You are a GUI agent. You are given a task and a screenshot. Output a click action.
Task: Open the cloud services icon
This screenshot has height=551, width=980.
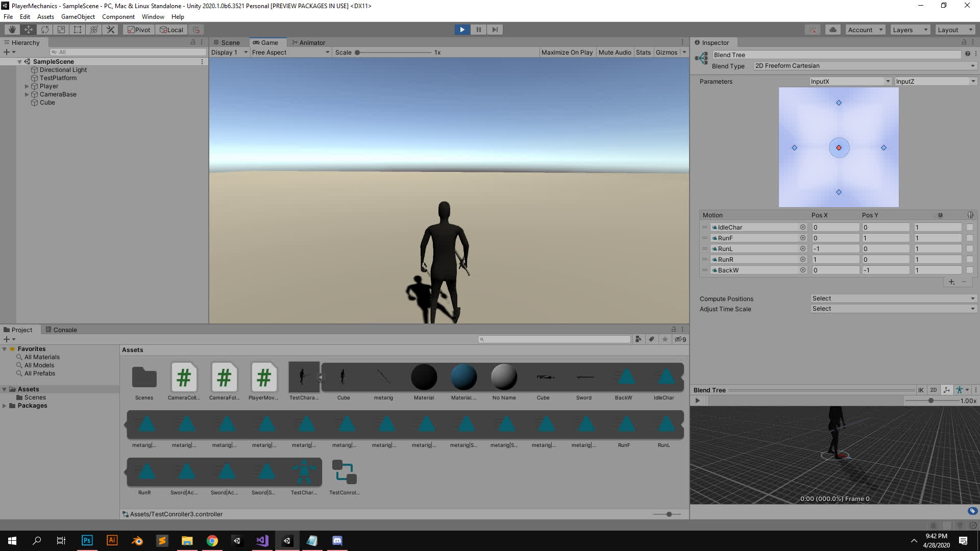click(832, 30)
